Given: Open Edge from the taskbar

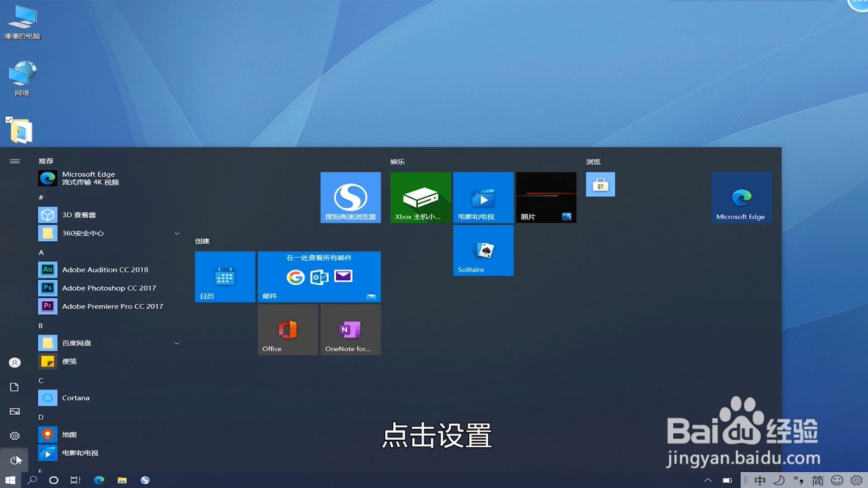Looking at the screenshot, I should point(99,480).
